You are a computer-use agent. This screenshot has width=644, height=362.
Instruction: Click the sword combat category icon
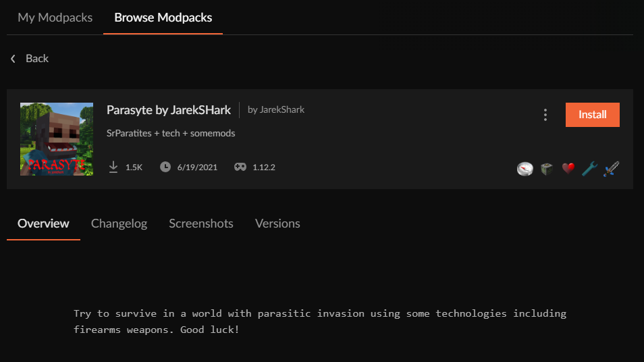tap(611, 169)
